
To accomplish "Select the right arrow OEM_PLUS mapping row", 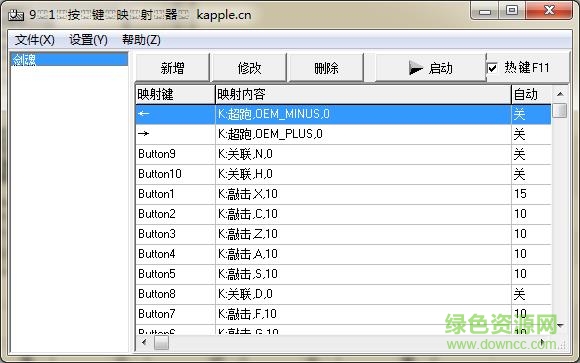I will (343, 134).
